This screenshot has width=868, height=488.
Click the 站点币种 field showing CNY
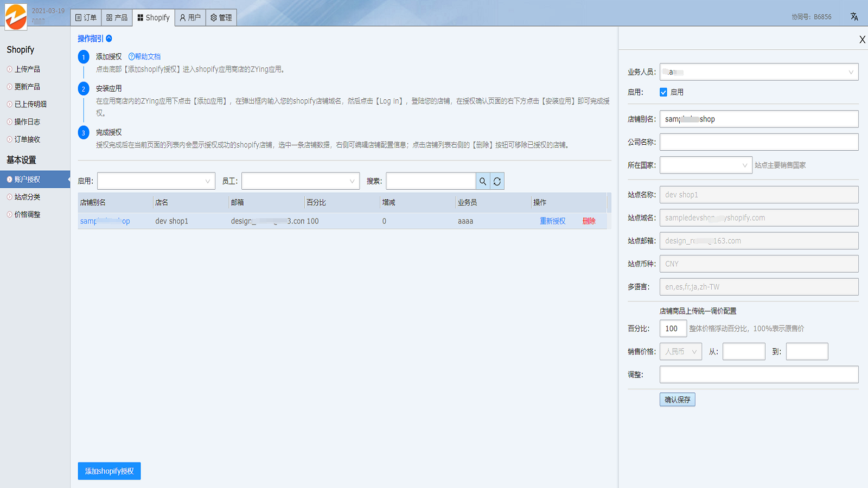(x=759, y=264)
